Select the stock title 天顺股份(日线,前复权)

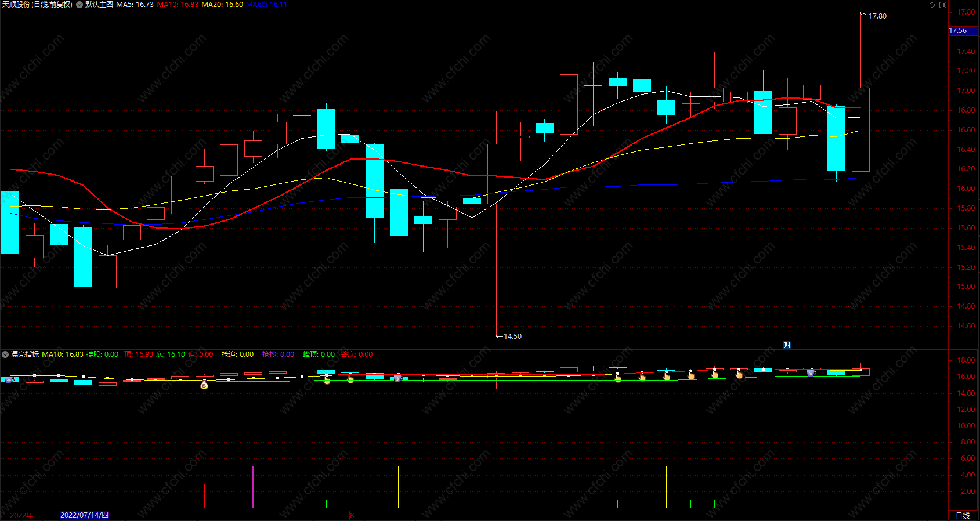[x=38, y=5]
